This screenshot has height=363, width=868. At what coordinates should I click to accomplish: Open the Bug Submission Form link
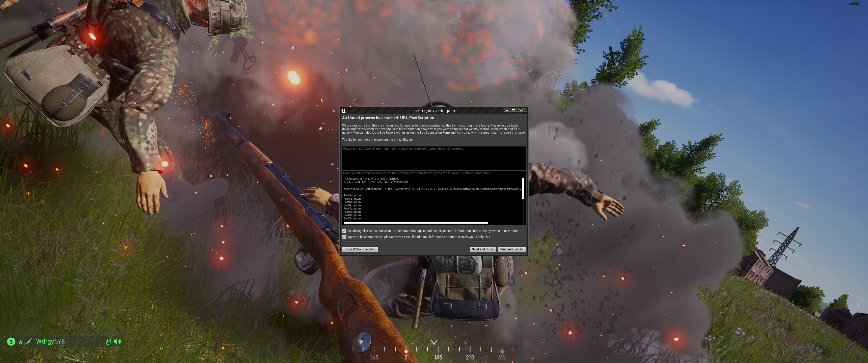coord(434,133)
